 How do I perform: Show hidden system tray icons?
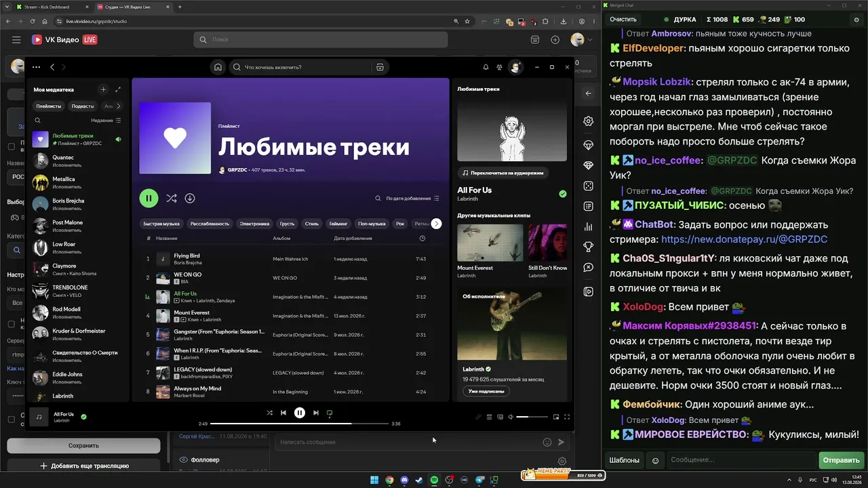[791, 480]
